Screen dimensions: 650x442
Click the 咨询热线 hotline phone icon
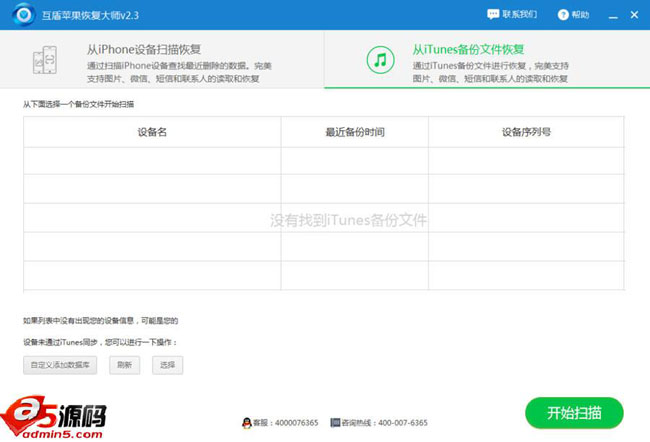335,422
